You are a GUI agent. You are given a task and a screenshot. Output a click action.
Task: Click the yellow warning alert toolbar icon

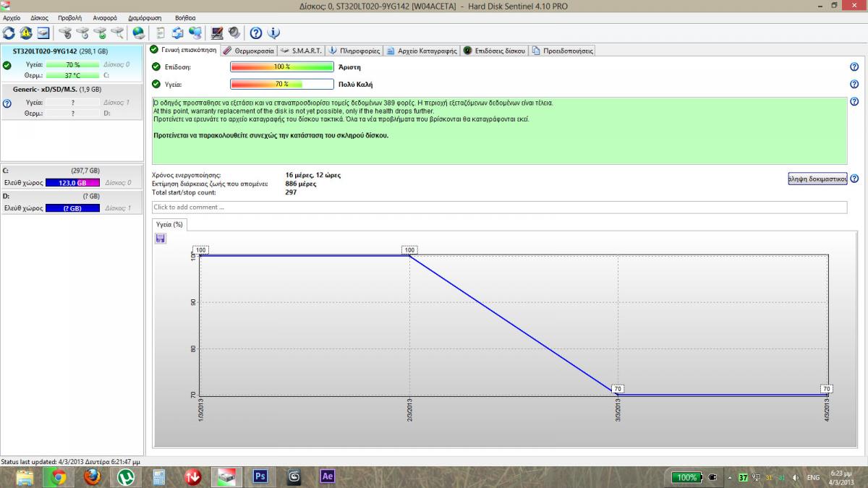click(x=26, y=33)
